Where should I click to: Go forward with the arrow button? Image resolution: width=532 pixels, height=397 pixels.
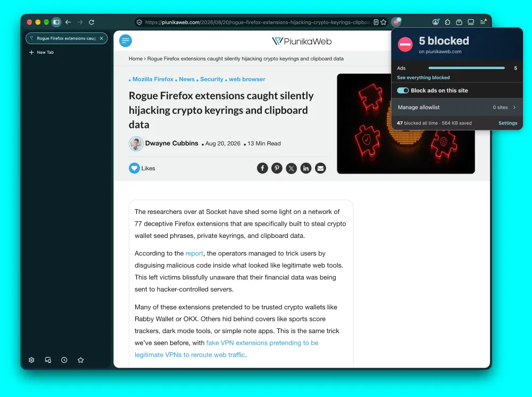(80, 22)
